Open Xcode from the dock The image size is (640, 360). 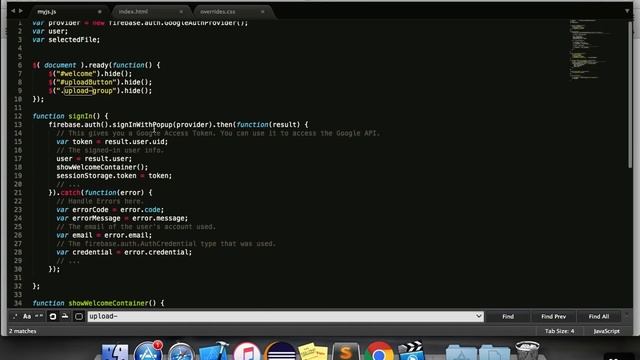[213, 351]
